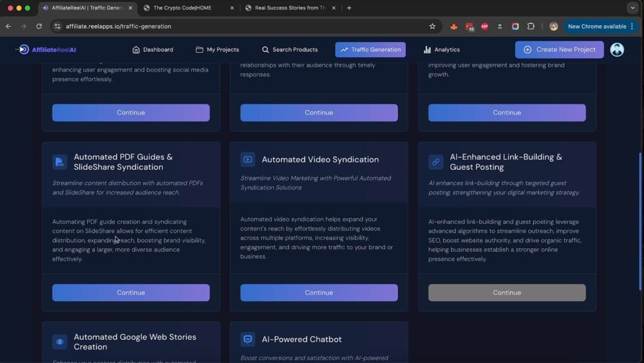Click the AI-Powered Chatbot title
Viewport: 644px width, 363px height.
click(x=301, y=339)
